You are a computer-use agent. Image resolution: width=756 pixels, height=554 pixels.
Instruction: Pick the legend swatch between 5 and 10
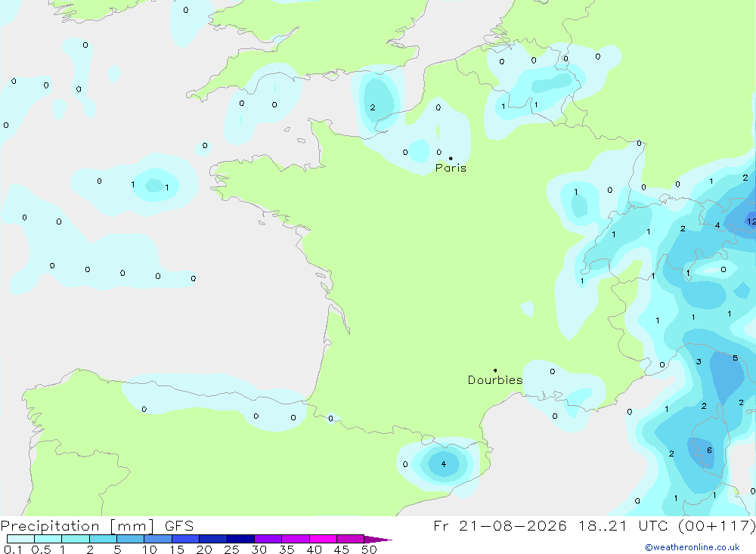[x=130, y=539]
